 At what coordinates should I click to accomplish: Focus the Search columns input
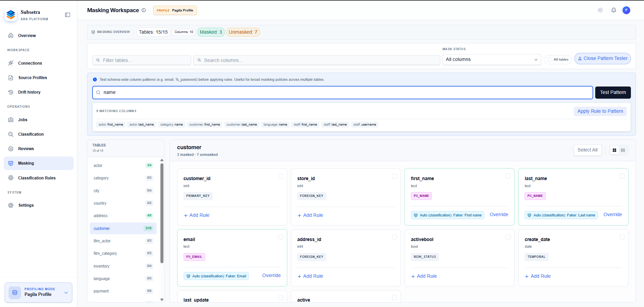316,60
